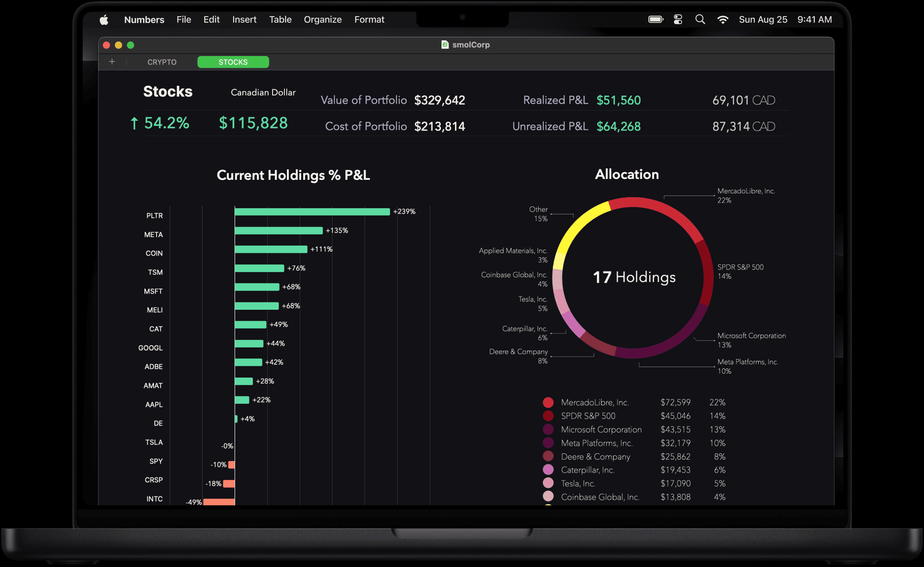Image resolution: width=924 pixels, height=567 pixels.
Task: Click the Tesla, Inc. legend color dot
Action: (548, 483)
